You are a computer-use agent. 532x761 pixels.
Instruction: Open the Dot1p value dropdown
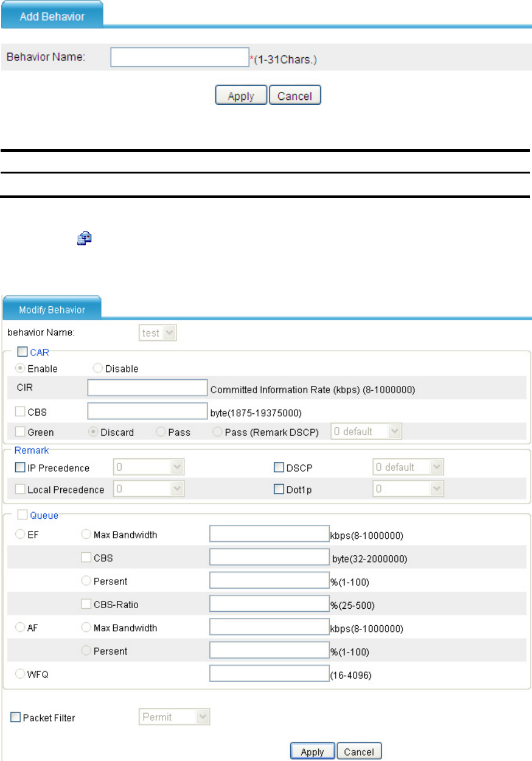coord(408,489)
